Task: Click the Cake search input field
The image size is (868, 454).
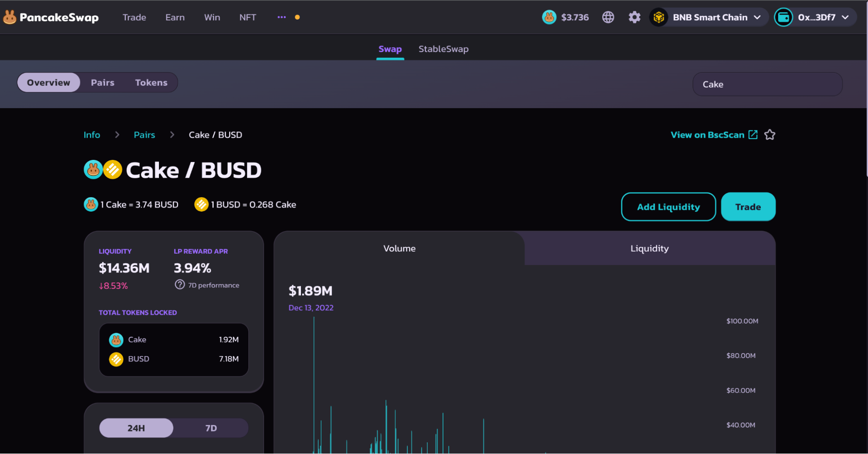Action: tap(767, 84)
